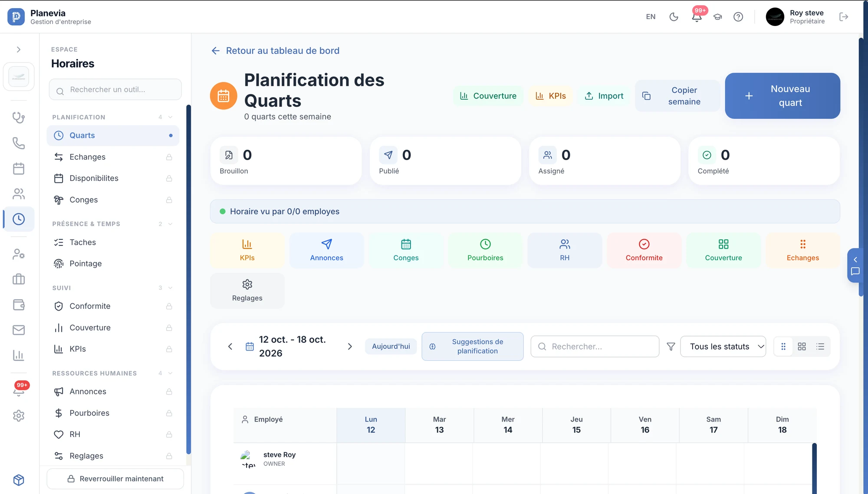The image size is (868, 494).
Task: Open the graduation cap tutorials icon
Action: 717,17
